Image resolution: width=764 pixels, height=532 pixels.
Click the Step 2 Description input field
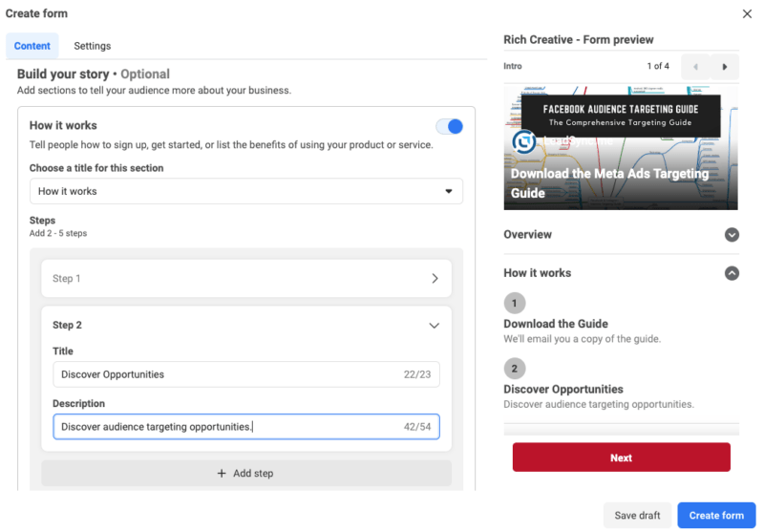pos(226,427)
